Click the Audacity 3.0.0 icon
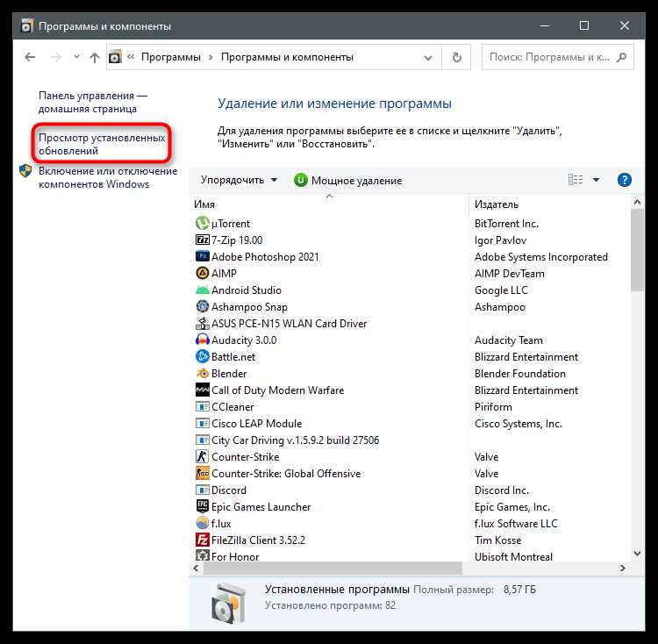Viewport: 658px width, 644px height. (203, 340)
